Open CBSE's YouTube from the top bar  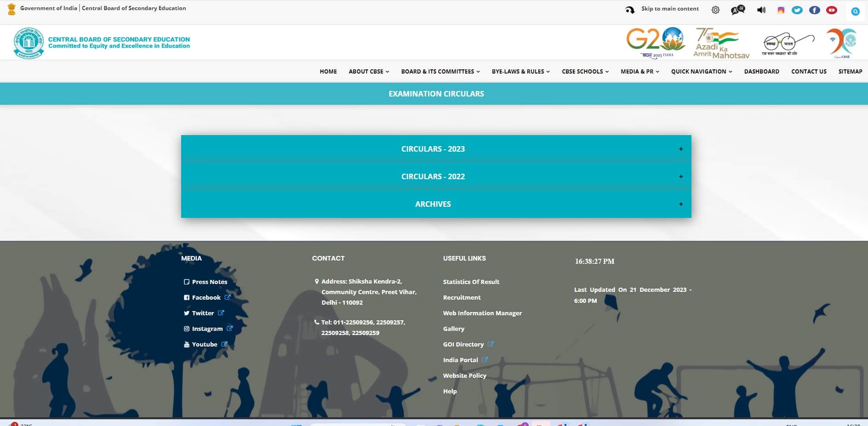point(832,10)
